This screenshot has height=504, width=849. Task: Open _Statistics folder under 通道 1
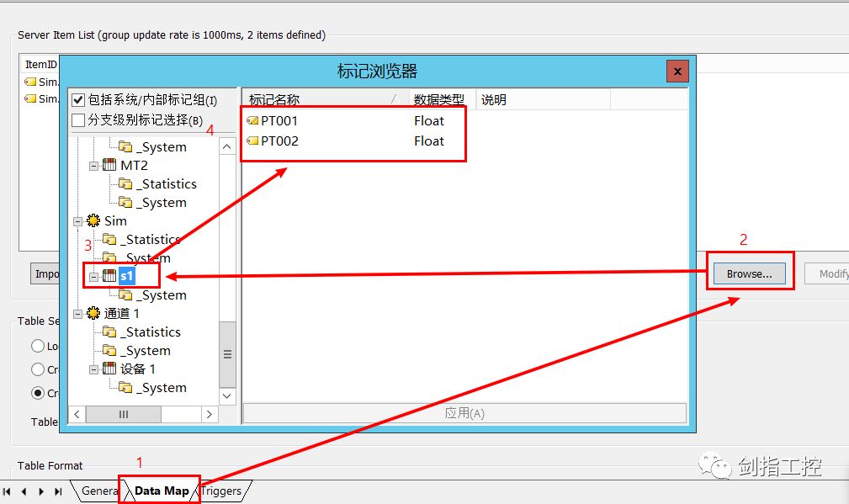coord(109,332)
